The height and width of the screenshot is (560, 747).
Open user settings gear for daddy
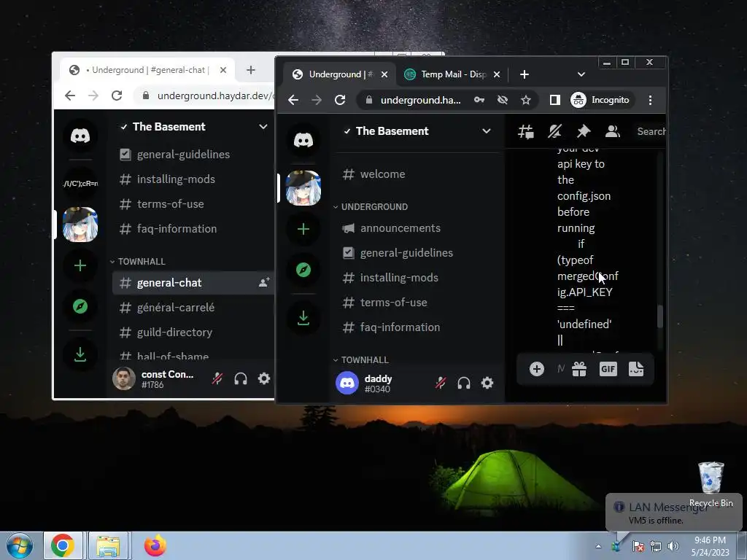487,383
